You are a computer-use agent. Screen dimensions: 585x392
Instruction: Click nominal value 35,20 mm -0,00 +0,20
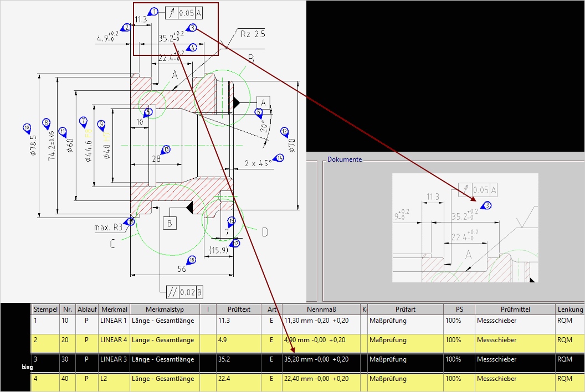(321, 363)
